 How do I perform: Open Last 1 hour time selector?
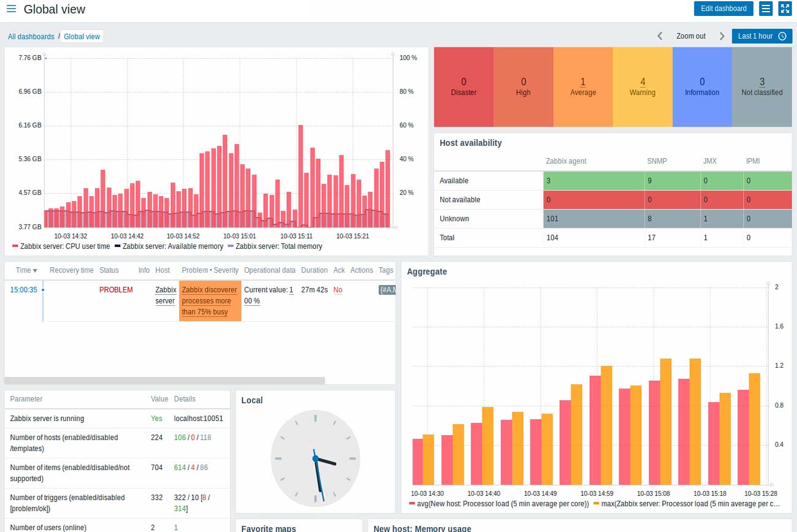point(762,36)
